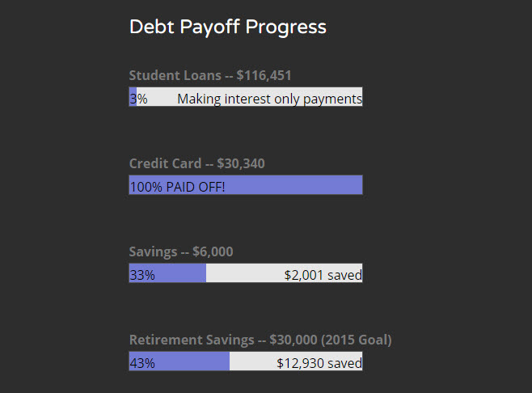Viewport: 532px width, 393px height.
Task: Click the grey unfilled gap in Retirement bar
Action: [x=251, y=362]
